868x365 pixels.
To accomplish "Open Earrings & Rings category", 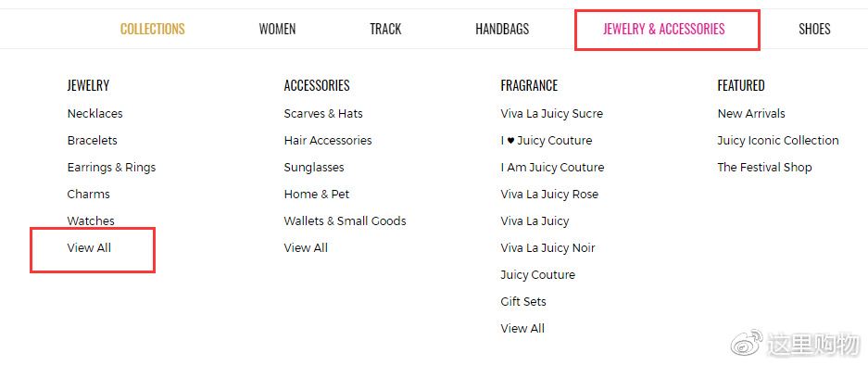I will point(112,168).
